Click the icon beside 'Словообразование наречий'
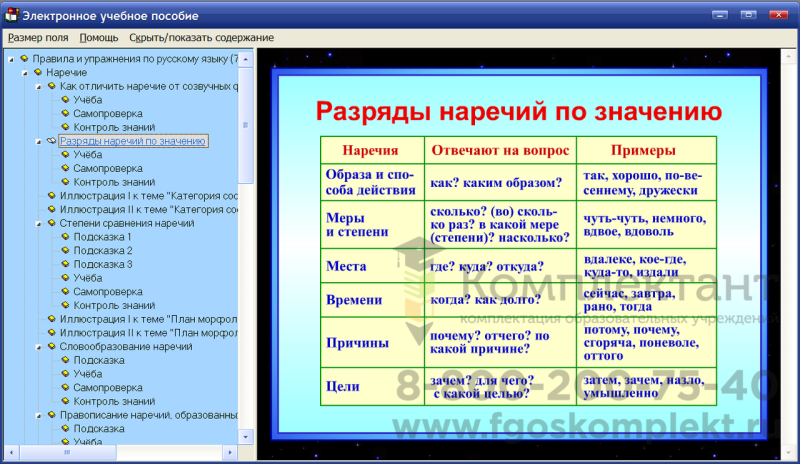This screenshot has height=464, width=800. pyautogui.click(x=52, y=346)
